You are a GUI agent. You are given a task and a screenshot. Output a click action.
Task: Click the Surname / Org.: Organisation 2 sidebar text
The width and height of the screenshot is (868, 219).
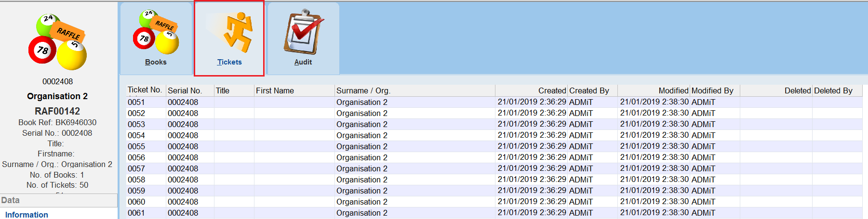click(x=57, y=164)
